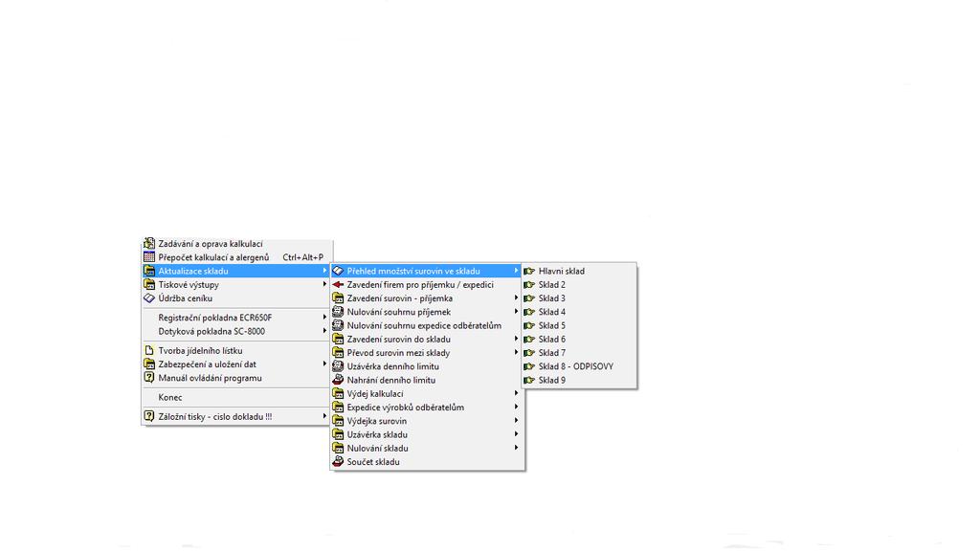Click folder icon of Aktualizace skladu
The image size is (980, 551).
[148, 271]
